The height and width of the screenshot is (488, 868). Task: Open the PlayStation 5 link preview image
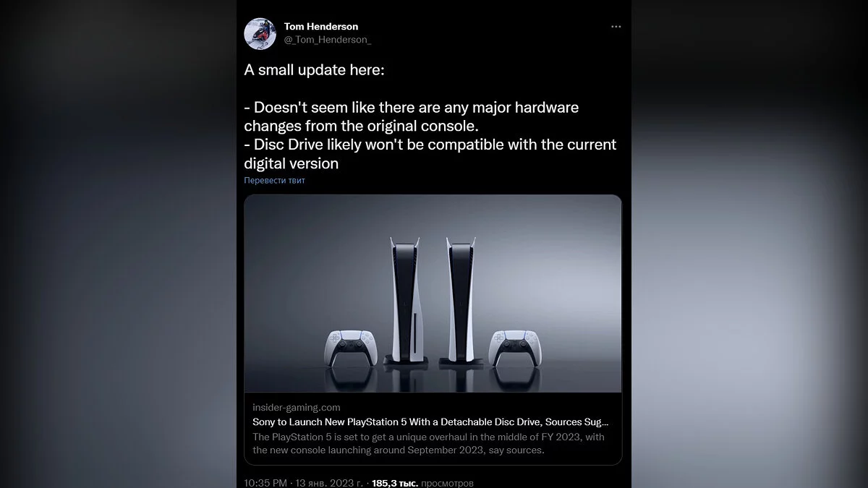433,294
